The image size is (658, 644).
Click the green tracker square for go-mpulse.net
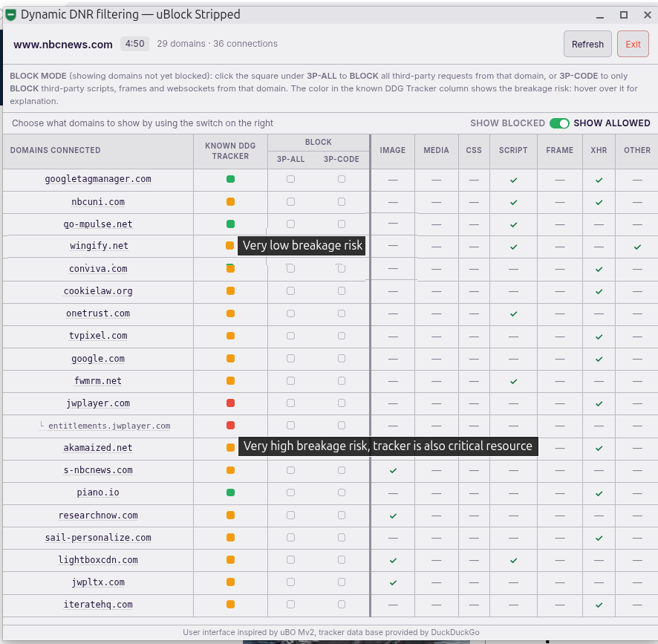click(230, 224)
